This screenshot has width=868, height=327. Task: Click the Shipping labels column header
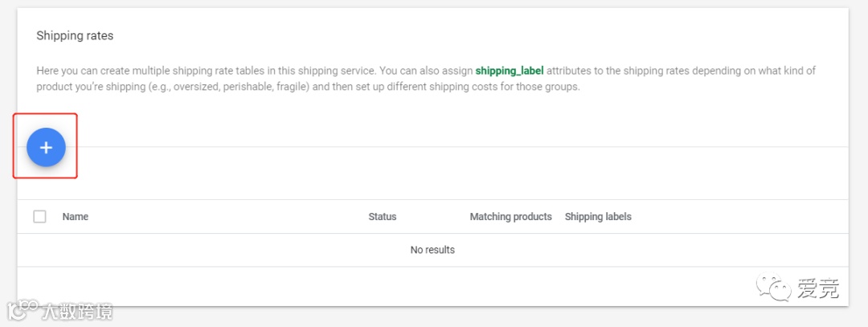pyautogui.click(x=598, y=216)
